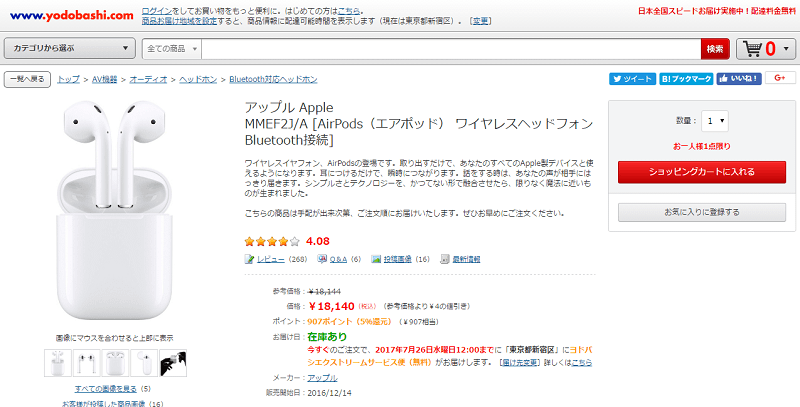
Task: Click the 詳しくはこちら delivery details link
Action: click(x=582, y=363)
